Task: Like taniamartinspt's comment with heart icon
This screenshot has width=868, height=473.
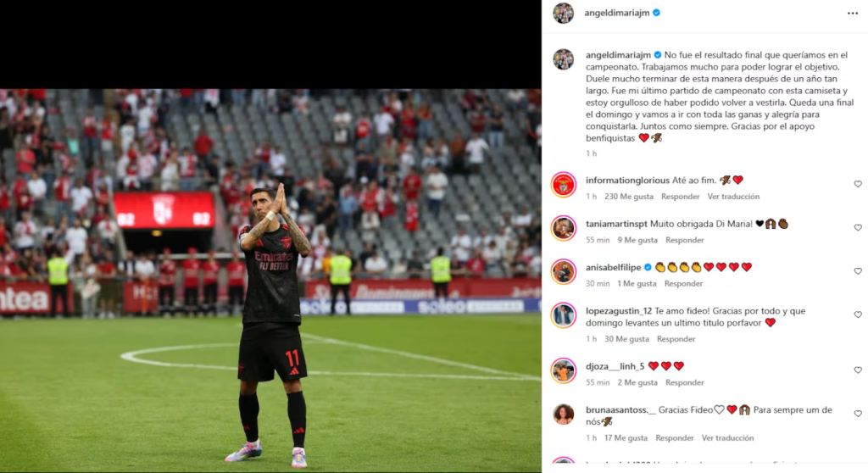Action: [x=858, y=228]
